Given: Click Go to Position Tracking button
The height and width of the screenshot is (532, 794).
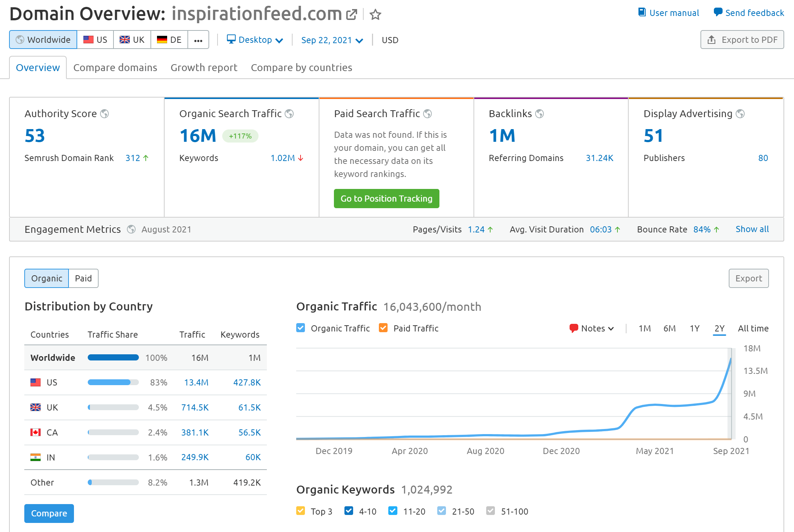Looking at the screenshot, I should coord(386,198).
